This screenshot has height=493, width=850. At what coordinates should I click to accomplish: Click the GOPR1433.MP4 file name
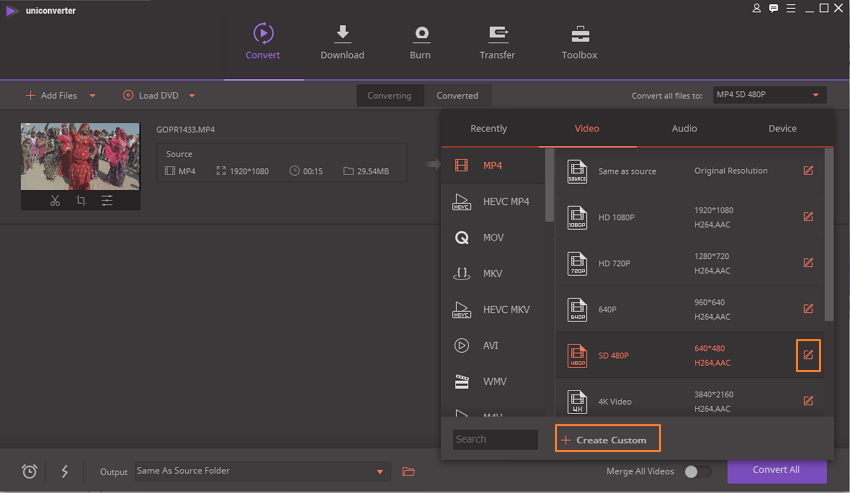point(185,130)
